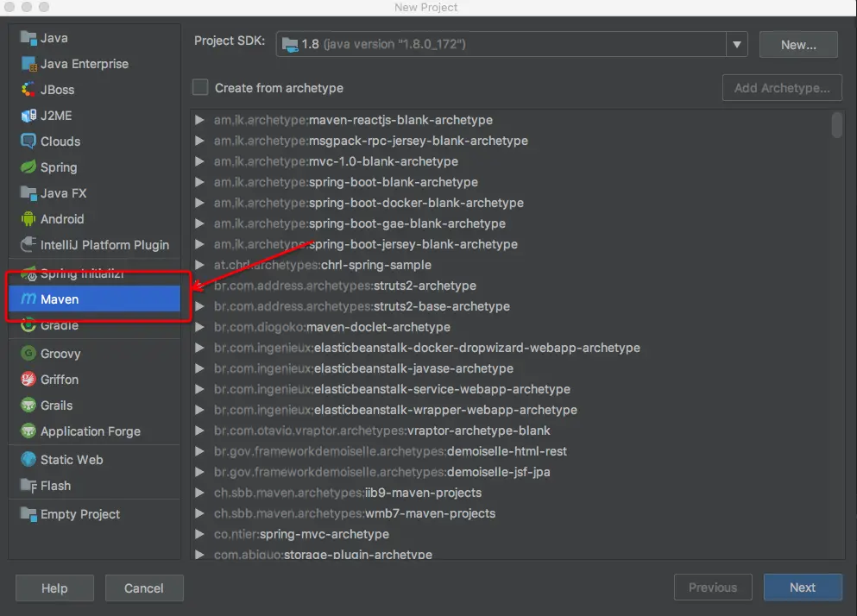Pick the IntelliJ Platform Plugin icon
857x616 pixels.
click(28, 244)
